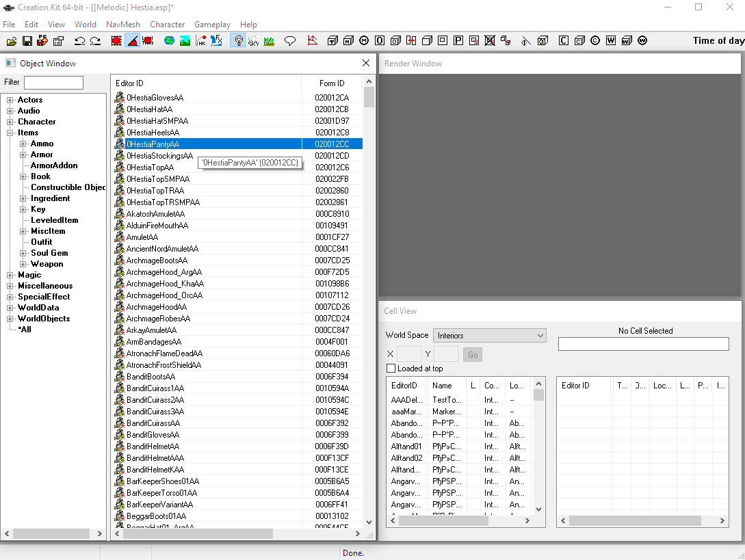
Task: Collapse the Items tree node
Action: pyautogui.click(x=10, y=133)
